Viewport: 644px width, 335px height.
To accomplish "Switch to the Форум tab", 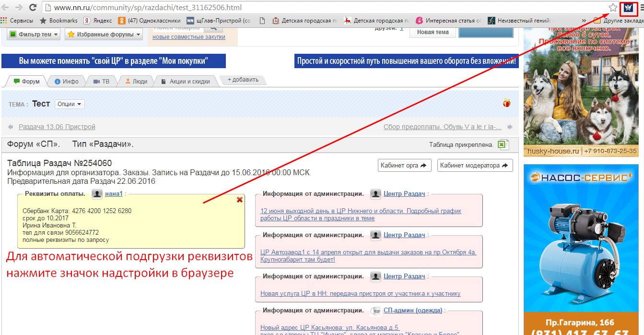I will [x=27, y=81].
